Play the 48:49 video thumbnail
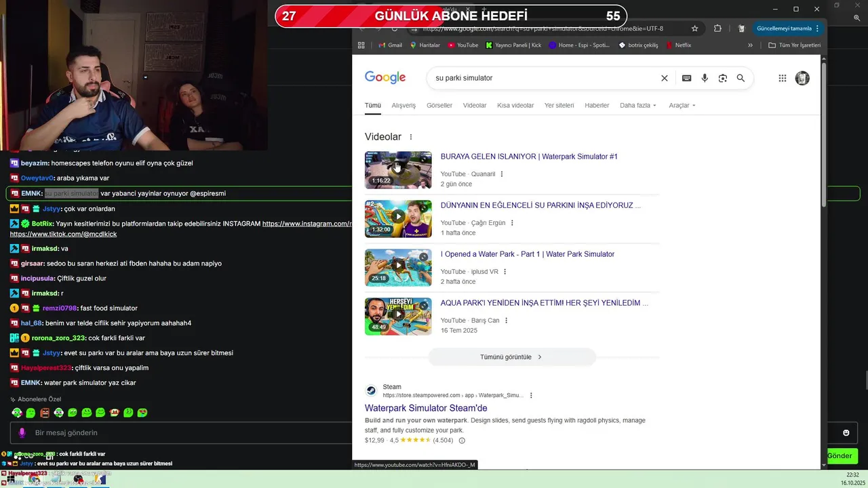Screen dimensions: 868x488 tap(398, 316)
